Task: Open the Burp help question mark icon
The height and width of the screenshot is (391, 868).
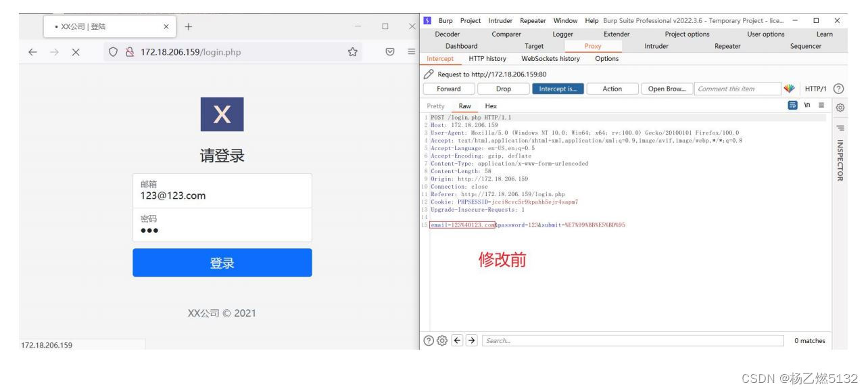Action: coord(839,89)
